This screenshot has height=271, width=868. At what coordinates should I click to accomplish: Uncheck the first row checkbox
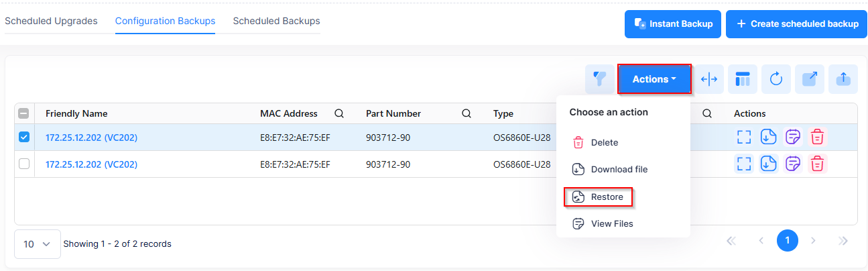(24, 137)
